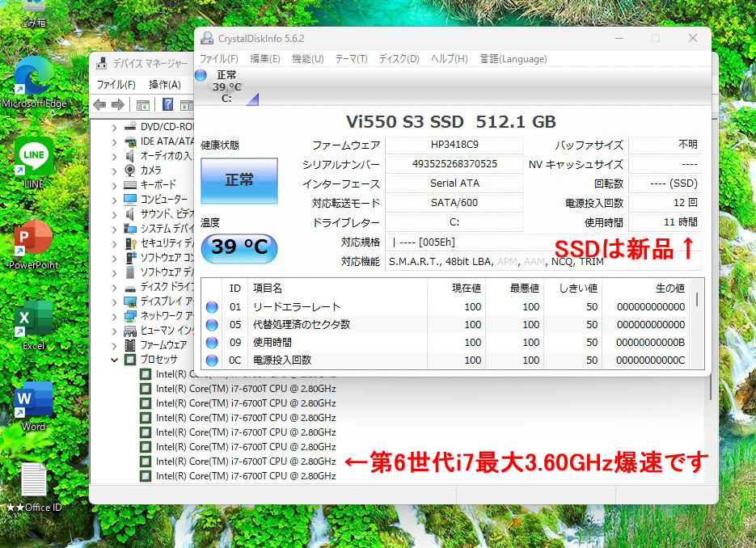Screen dimensions: 756x548
Task: Click the 05 代替処理済のセクタ数 status orb
Action: (x=212, y=325)
